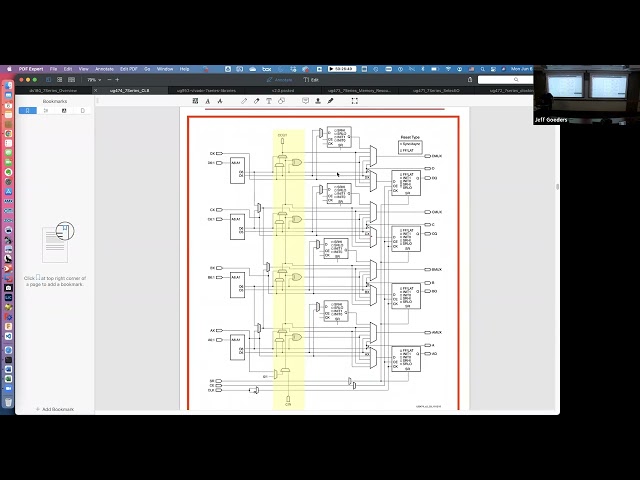Screen dimensions: 640x480
Task: Switch to Edit mode in toolbar
Action: [311, 80]
